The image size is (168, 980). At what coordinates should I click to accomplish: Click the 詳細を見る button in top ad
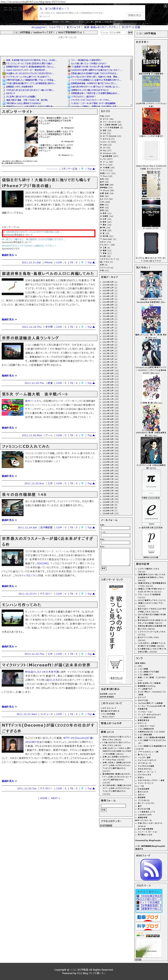click(x=134, y=15)
